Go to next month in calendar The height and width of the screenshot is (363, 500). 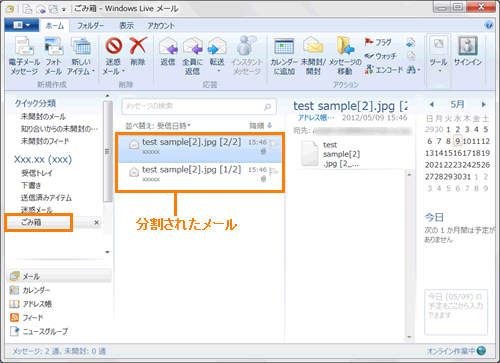[x=484, y=104]
